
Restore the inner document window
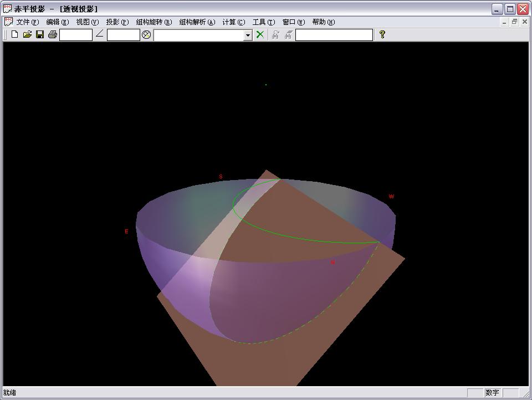(x=514, y=22)
